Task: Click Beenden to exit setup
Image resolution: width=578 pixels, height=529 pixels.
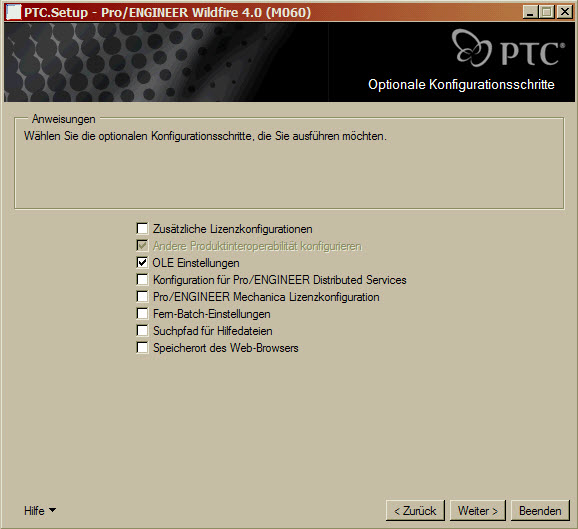Action: click(540, 511)
